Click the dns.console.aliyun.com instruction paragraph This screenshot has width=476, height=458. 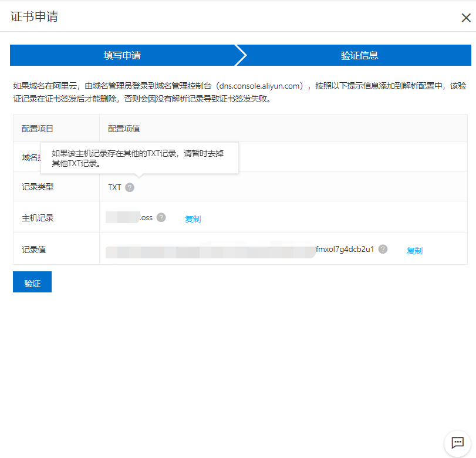(239, 92)
